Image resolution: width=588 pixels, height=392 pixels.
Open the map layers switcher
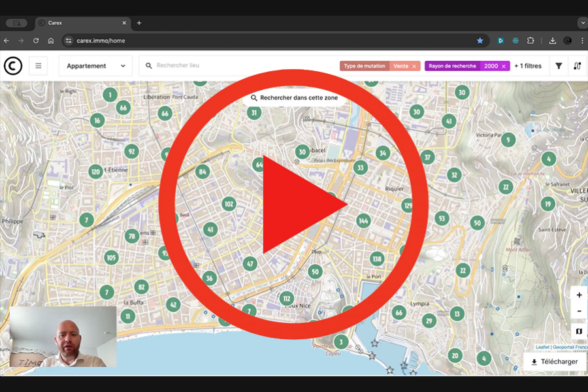(x=579, y=331)
